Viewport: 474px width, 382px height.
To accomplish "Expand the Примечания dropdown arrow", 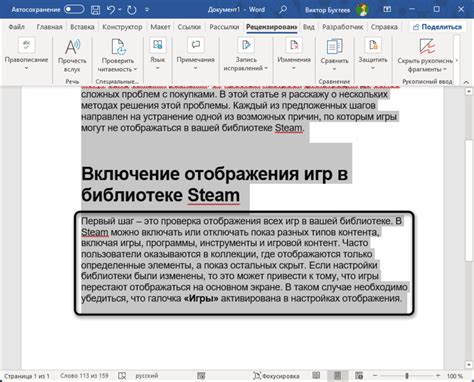I will point(195,68).
